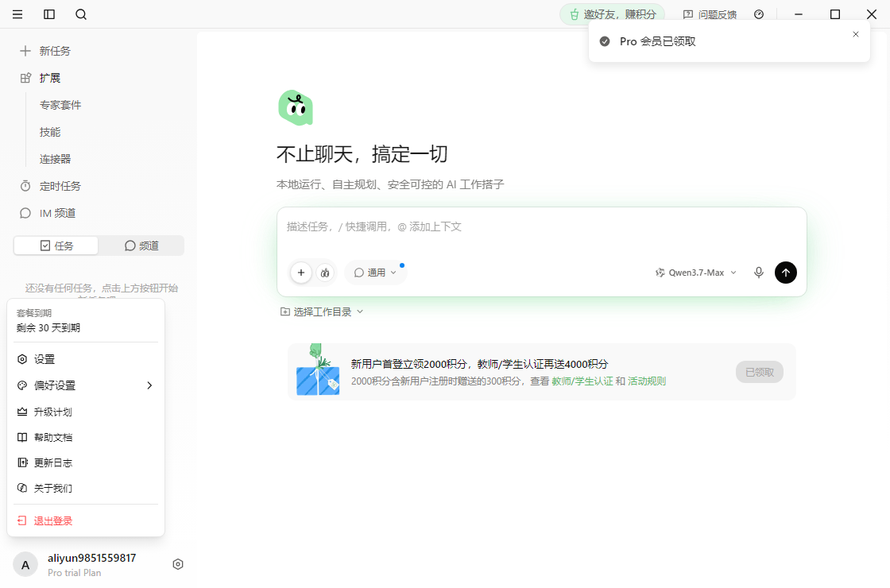
Task: Dismiss the Pro 会员已领取 notification
Action: click(855, 34)
